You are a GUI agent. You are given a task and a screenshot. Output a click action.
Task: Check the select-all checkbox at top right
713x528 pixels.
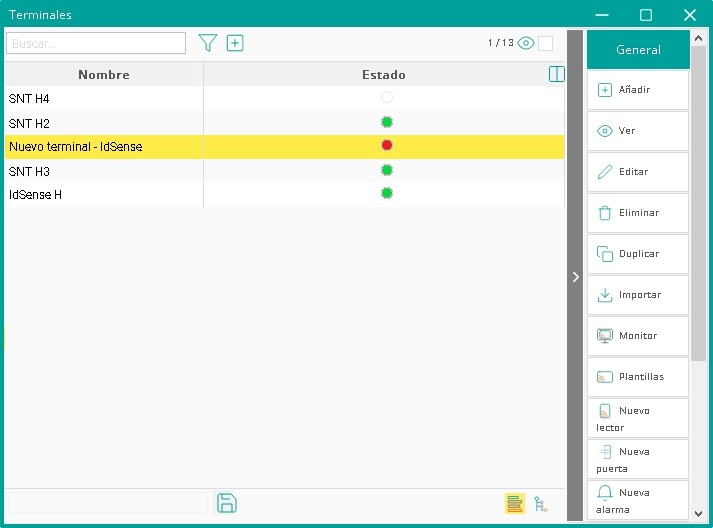click(x=545, y=43)
